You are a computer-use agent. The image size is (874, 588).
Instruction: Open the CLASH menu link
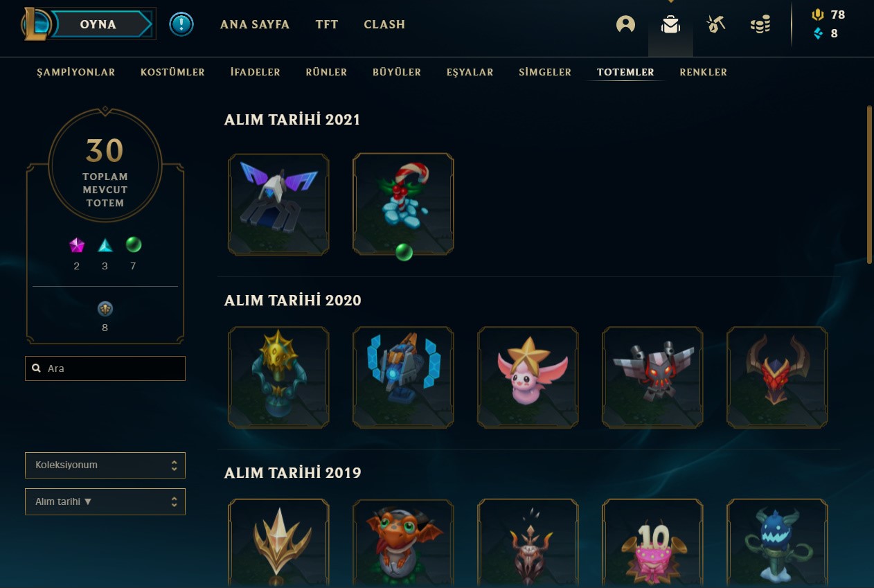coord(384,24)
